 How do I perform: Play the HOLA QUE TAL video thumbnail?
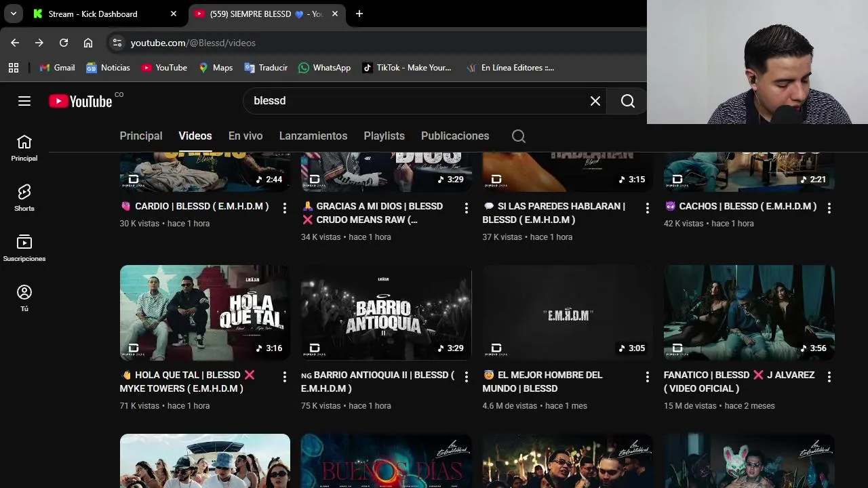(205, 312)
